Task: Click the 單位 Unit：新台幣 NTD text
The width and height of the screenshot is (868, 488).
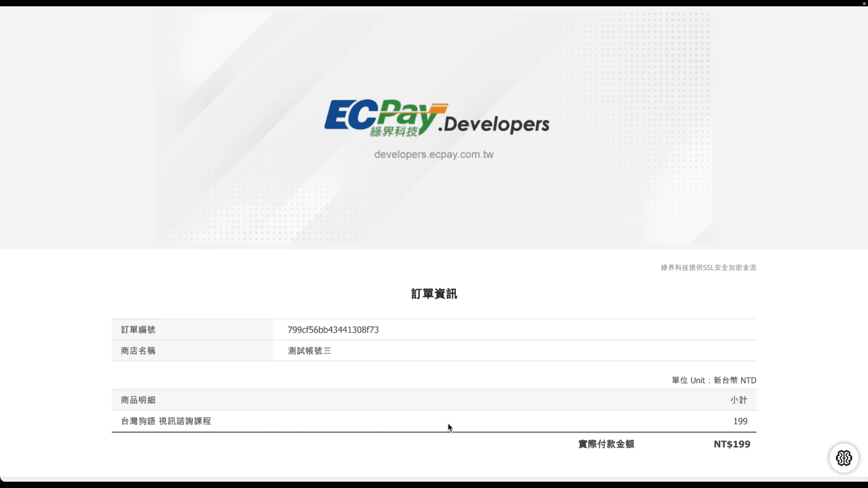Action: click(714, 380)
